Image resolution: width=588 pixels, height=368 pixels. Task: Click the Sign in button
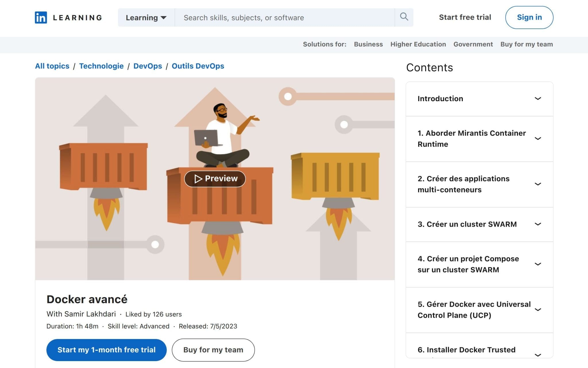click(529, 17)
